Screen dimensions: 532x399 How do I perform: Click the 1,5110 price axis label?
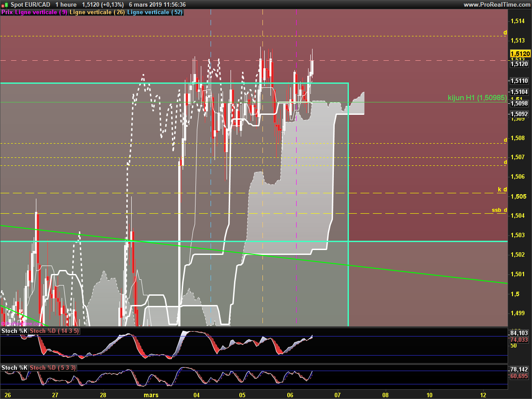519,81
